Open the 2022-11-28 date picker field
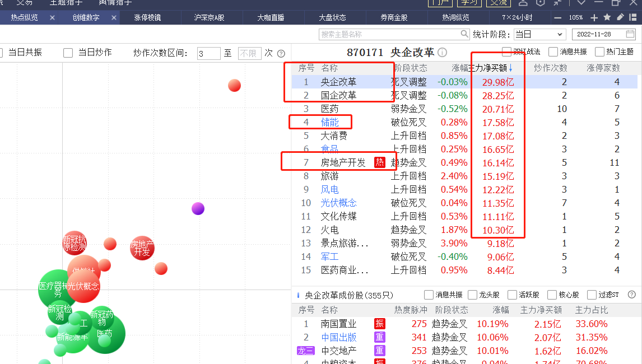The image size is (642, 364). (603, 34)
